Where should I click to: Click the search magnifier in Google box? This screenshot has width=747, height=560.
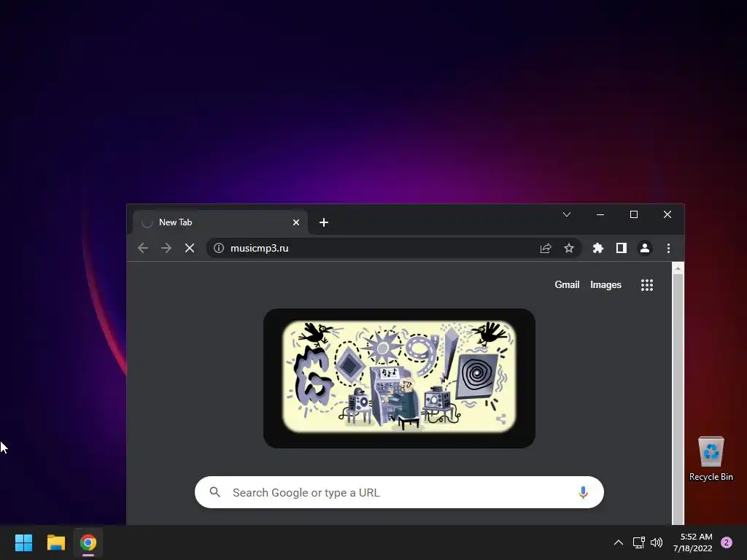(x=215, y=492)
